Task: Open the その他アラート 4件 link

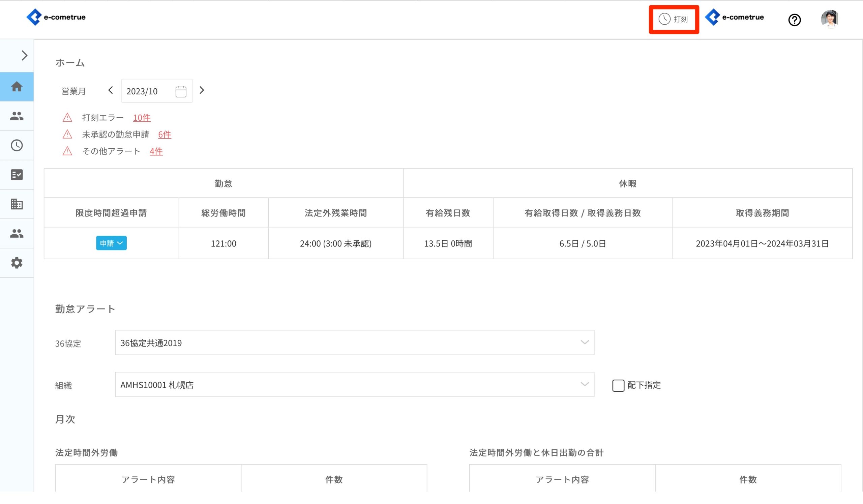Action: point(156,151)
